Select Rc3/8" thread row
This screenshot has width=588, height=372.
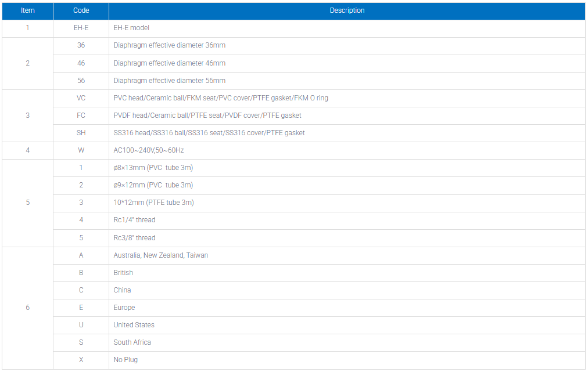click(319, 238)
